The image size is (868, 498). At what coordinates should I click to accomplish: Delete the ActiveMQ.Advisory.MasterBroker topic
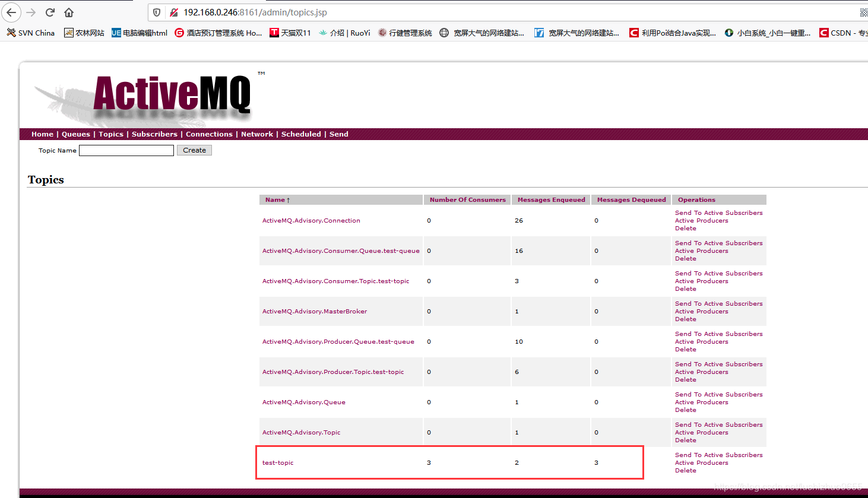pyautogui.click(x=685, y=319)
